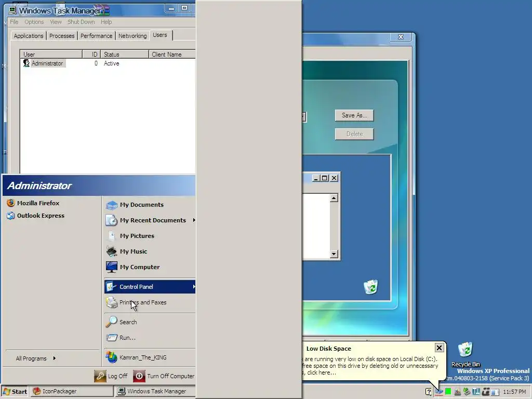This screenshot has width=532, height=399.
Task: Sort by the Status column header
Action: 125,54
